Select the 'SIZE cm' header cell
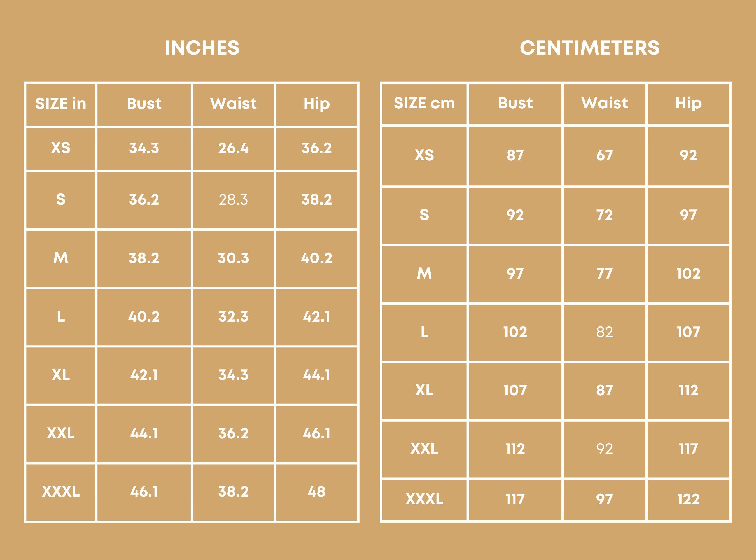 point(424,103)
